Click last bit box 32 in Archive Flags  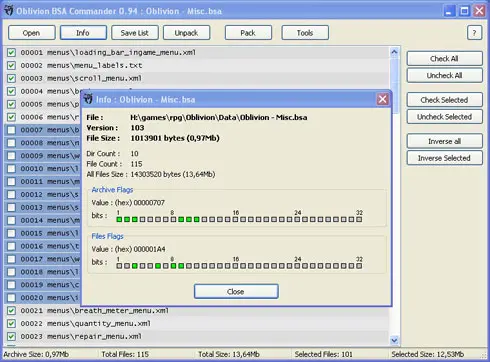(359, 219)
